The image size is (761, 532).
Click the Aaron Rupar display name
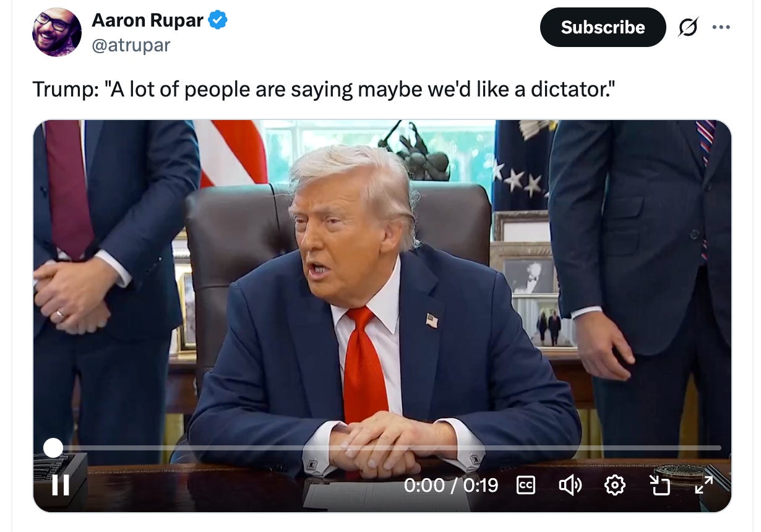tap(147, 20)
